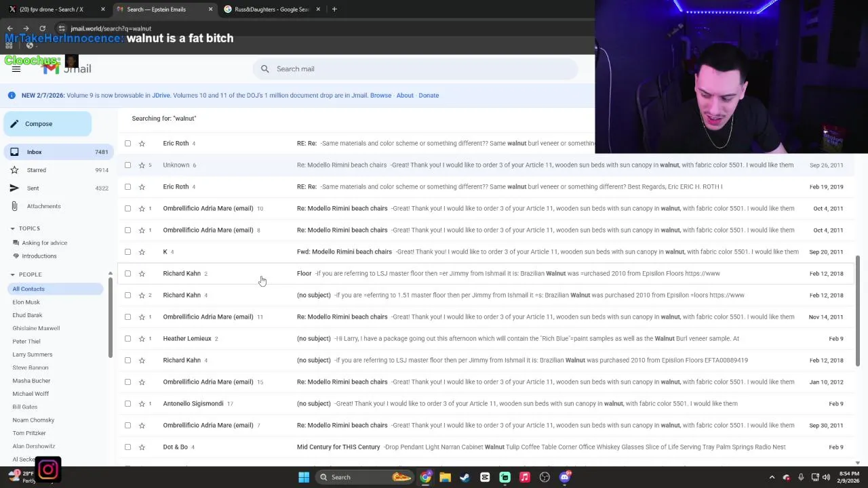Open the Windows Start menu
Image resolution: width=868 pixels, height=488 pixels.
click(304, 477)
